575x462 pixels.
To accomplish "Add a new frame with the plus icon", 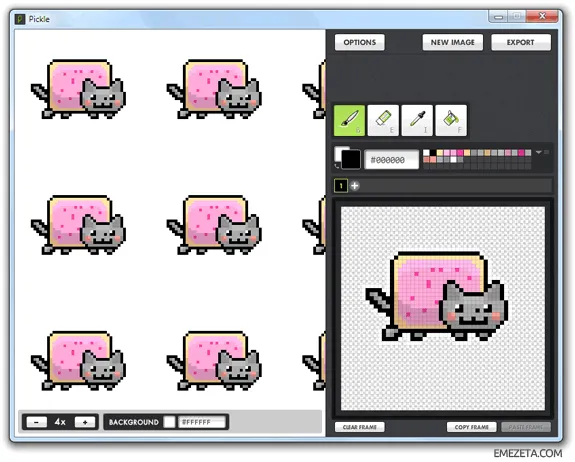I will click(x=355, y=186).
